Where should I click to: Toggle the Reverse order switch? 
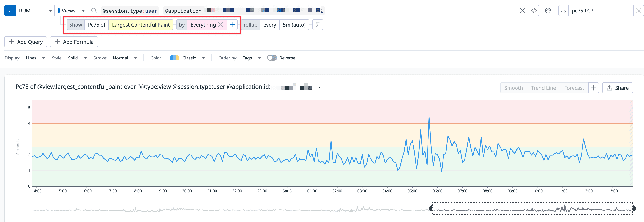click(x=272, y=58)
